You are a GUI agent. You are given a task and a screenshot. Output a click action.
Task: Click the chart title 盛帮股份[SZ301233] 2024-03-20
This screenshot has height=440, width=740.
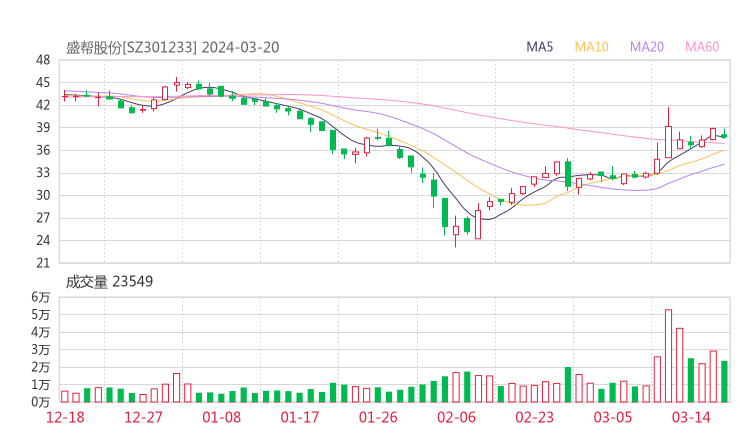[x=172, y=47]
